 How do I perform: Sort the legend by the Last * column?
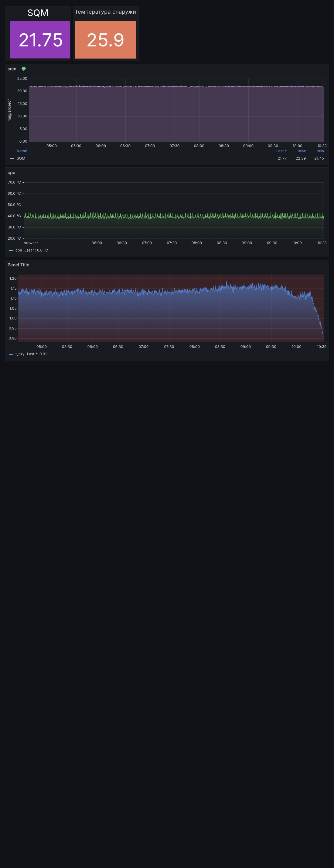(281, 151)
